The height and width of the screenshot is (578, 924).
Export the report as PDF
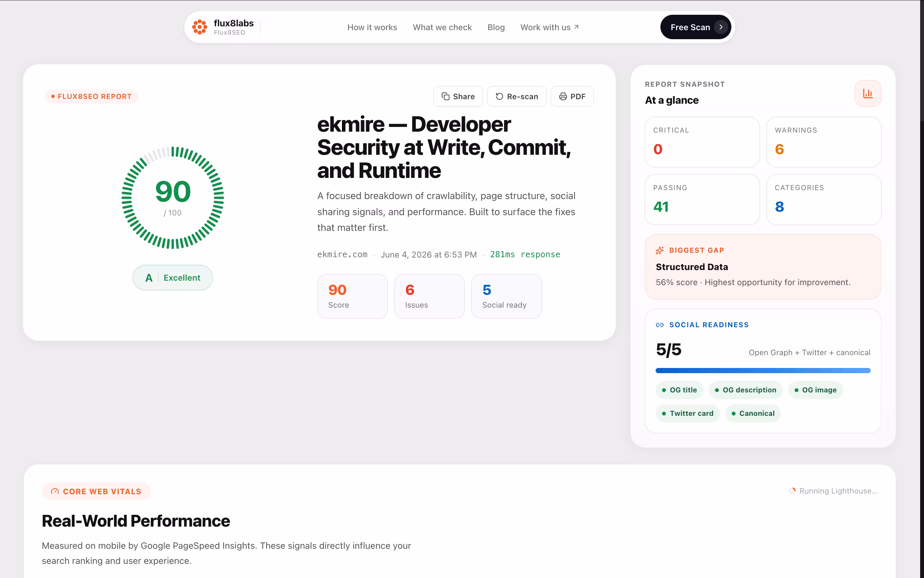[x=572, y=96]
